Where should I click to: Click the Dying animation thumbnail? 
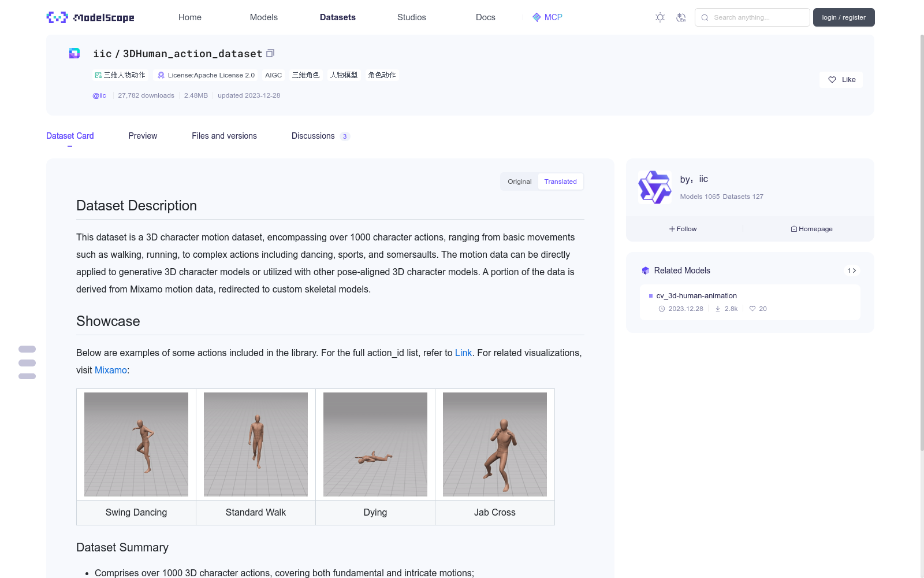[x=375, y=444]
